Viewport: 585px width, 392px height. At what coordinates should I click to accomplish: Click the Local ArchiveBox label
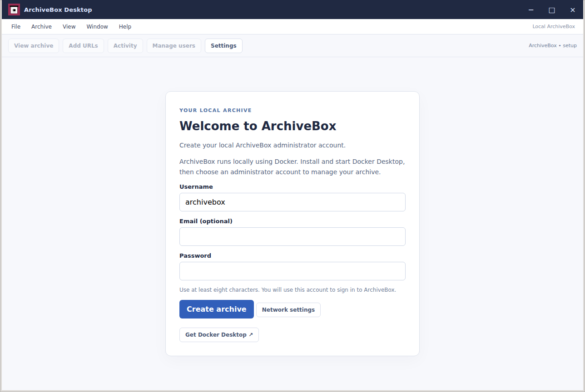pyautogui.click(x=554, y=27)
